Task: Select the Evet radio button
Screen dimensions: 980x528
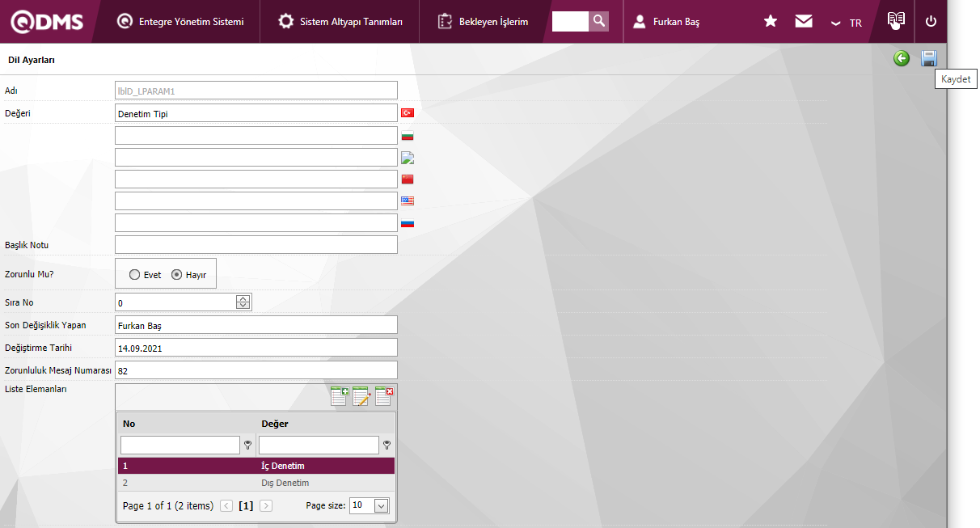Action: tap(134, 275)
